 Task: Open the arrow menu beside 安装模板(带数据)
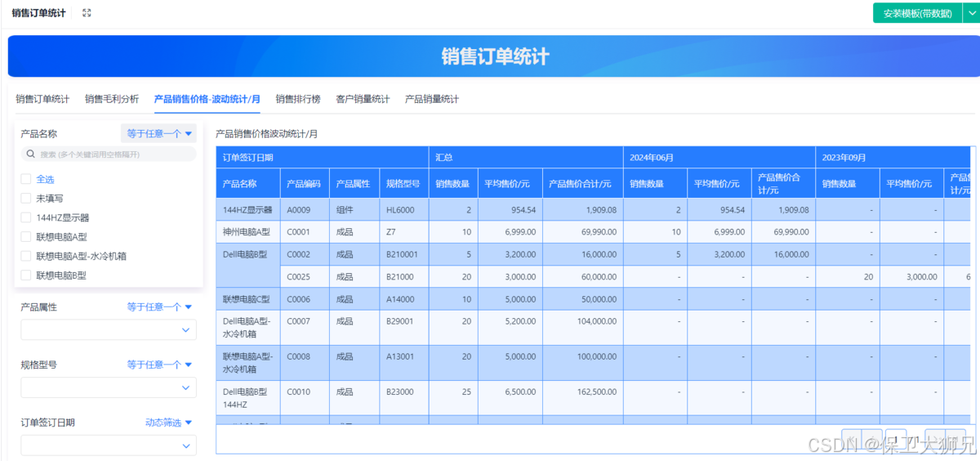coord(970,13)
